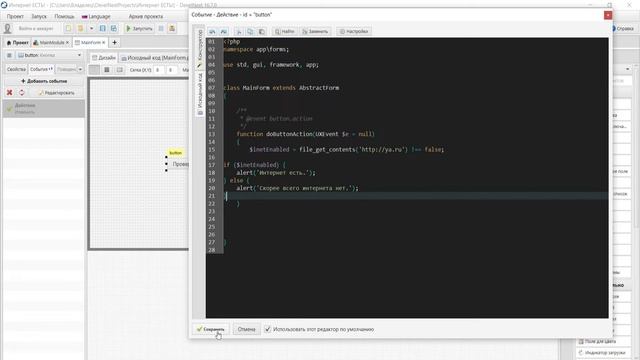This screenshot has width=640, height=360.
Task: Click the 'Добавить событие' add event button
Action: pos(44,81)
